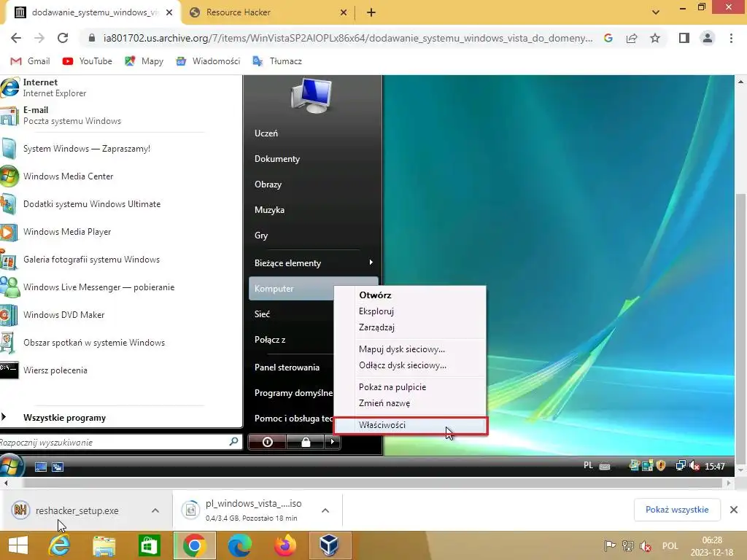Open VirtualBox on Windows taskbar
The height and width of the screenshot is (560, 747).
click(x=330, y=545)
